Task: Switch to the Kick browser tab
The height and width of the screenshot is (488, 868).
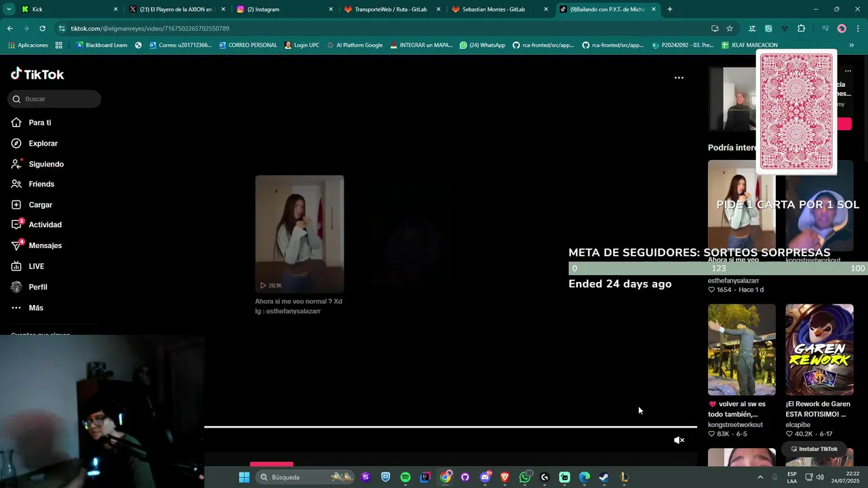Action: click(68, 9)
